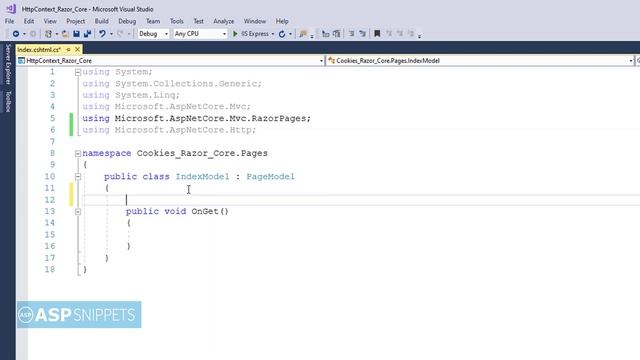Viewport: 640px width, 360px height.
Task: Run project with IIS Express button
Action: coord(255,34)
